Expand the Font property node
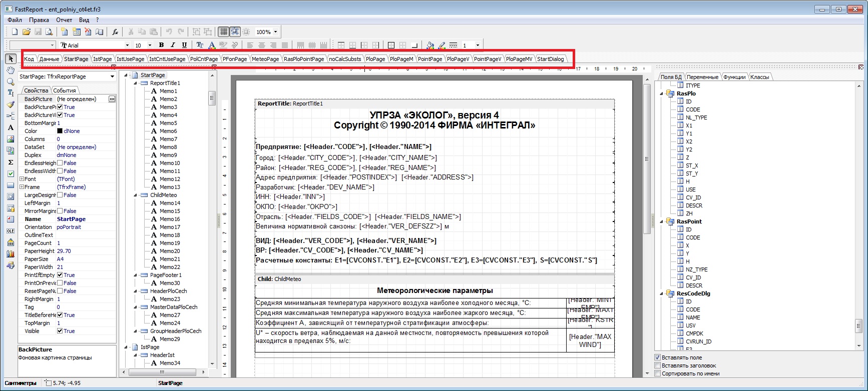Viewport: 868px width, 391px height. [x=22, y=179]
